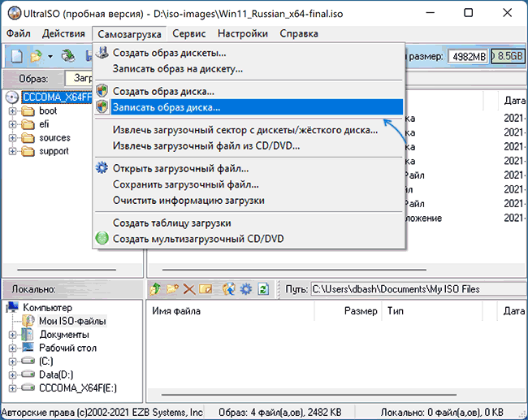Click the Мои ISO-файлы folder icon
Screen dimensions: 528x420
[28, 321]
